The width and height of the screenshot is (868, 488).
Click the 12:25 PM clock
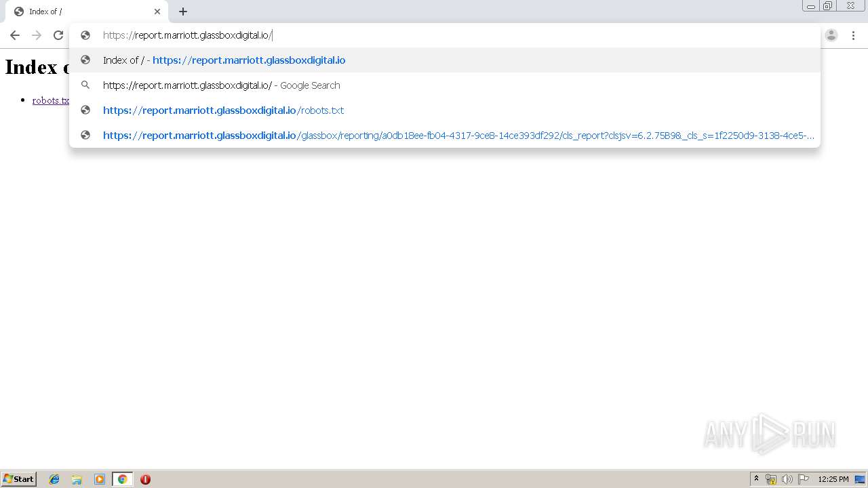coord(833,479)
